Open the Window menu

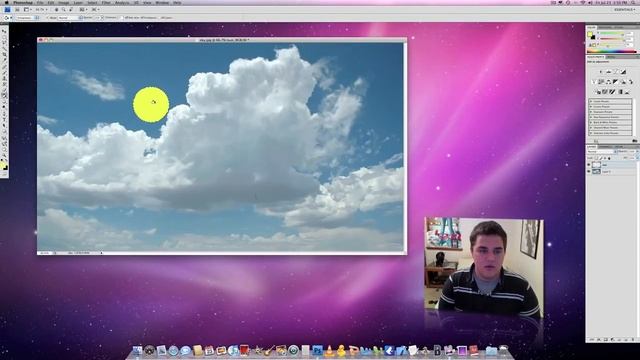[x=162, y=2]
